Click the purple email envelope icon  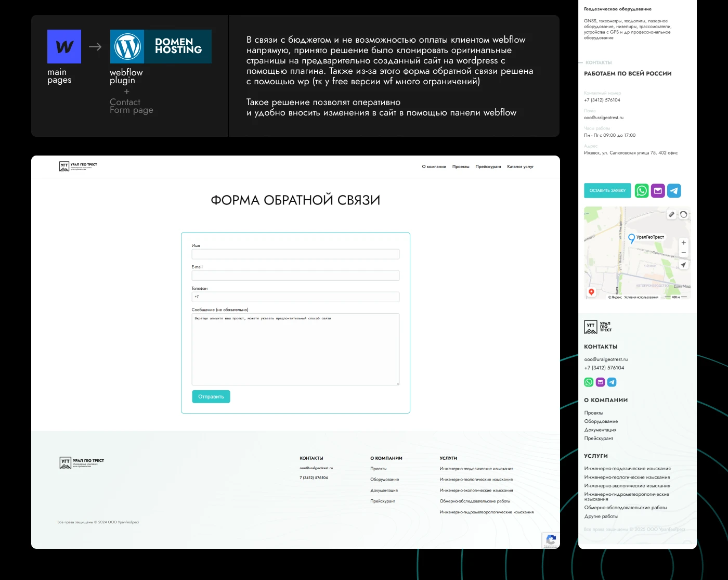coord(657,190)
